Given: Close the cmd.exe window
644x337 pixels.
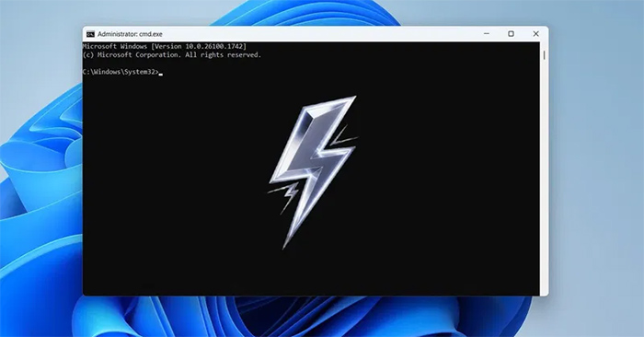Looking at the screenshot, I should pyautogui.click(x=536, y=34).
